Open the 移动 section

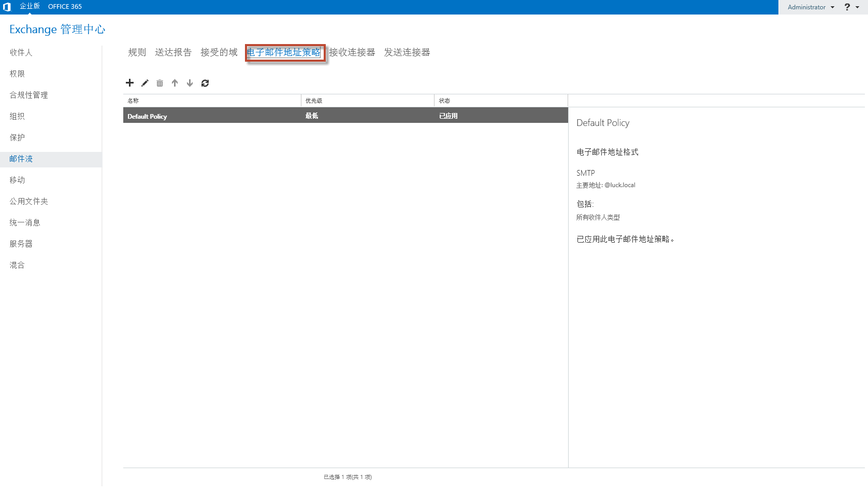point(17,180)
